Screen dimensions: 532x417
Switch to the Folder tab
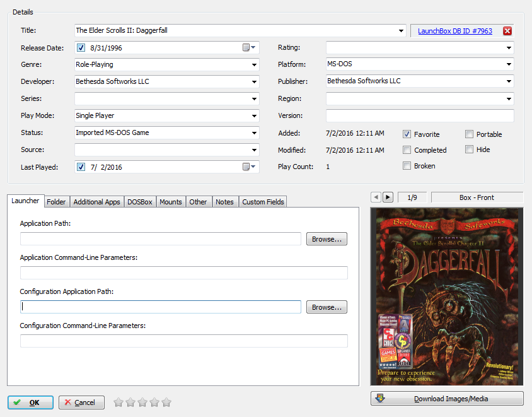point(56,202)
